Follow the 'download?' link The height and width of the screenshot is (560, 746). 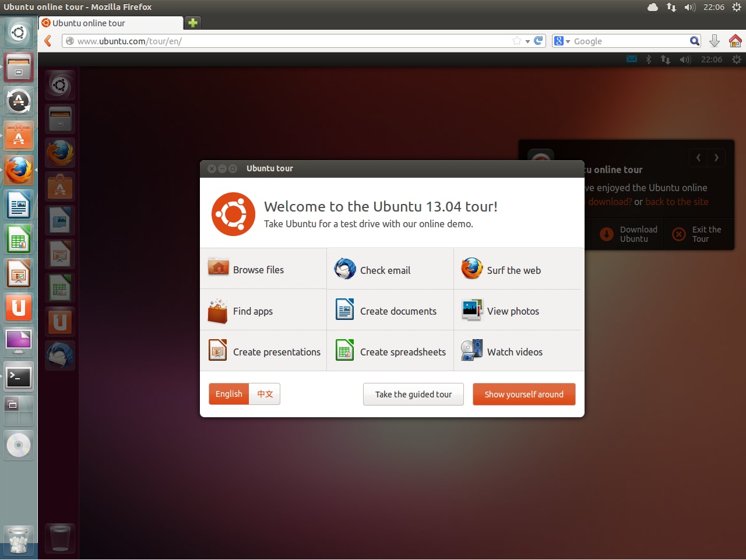(610, 202)
